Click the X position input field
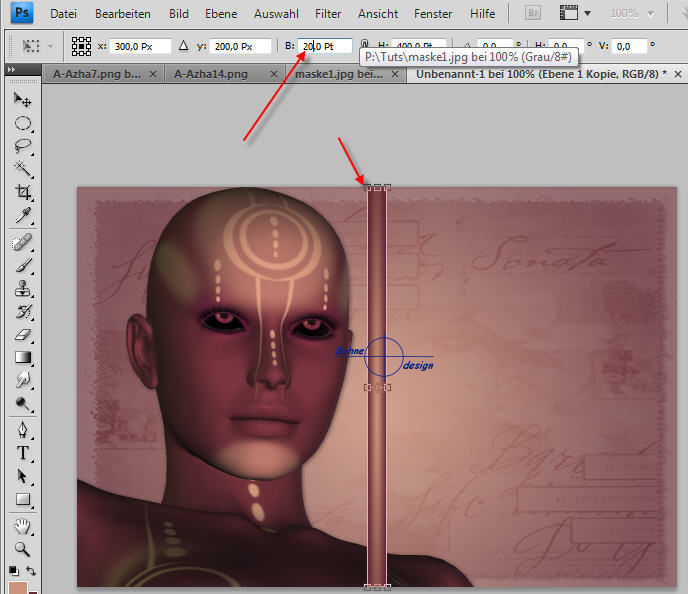This screenshot has width=688, height=594. pyautogui.click(x=138, y=47)
